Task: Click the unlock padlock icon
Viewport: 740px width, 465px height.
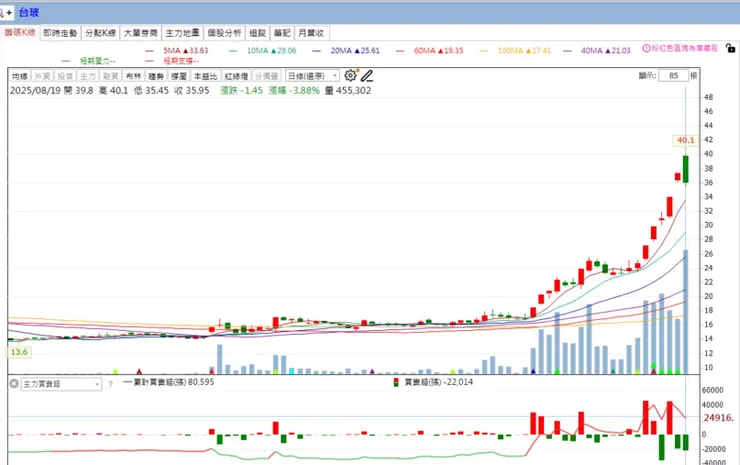Action: coord(730,48)
